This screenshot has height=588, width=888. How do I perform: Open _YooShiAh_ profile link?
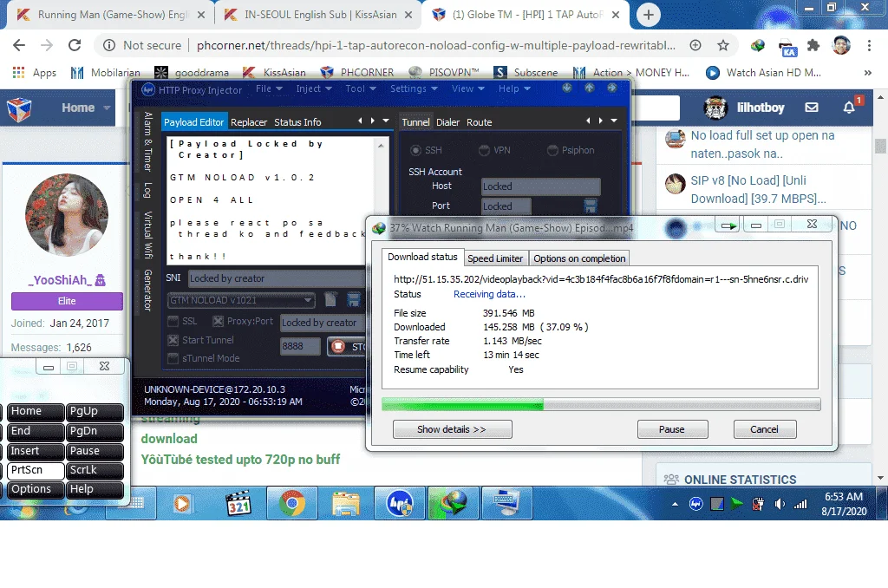click(x=60, y=280)
